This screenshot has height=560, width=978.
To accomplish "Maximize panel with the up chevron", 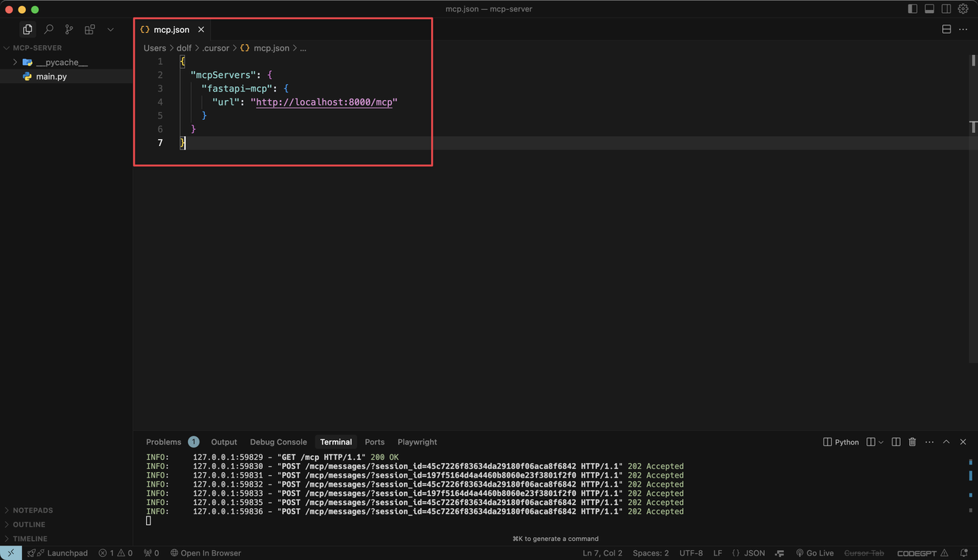I will (x=946, y=442).
